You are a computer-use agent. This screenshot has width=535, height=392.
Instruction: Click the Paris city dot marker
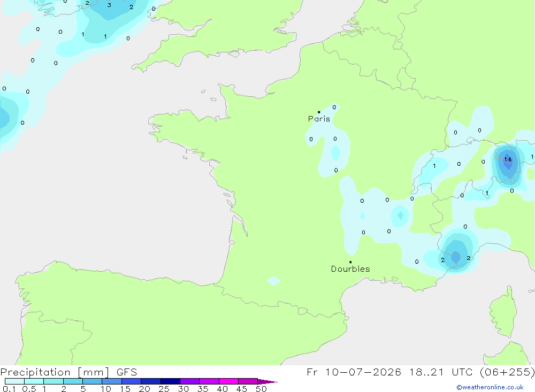click(319, 112)
